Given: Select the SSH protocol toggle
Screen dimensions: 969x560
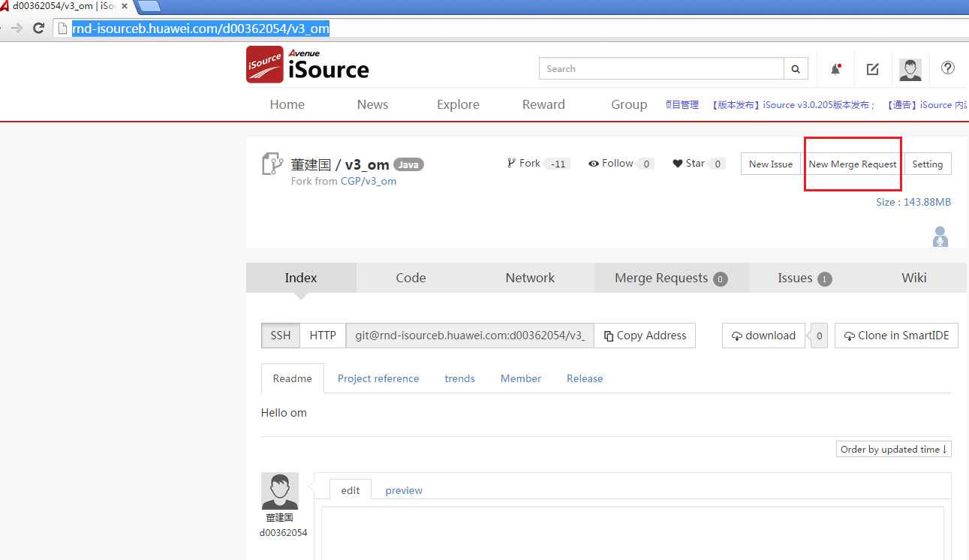Looking at the screenshot, I should 281,336.
